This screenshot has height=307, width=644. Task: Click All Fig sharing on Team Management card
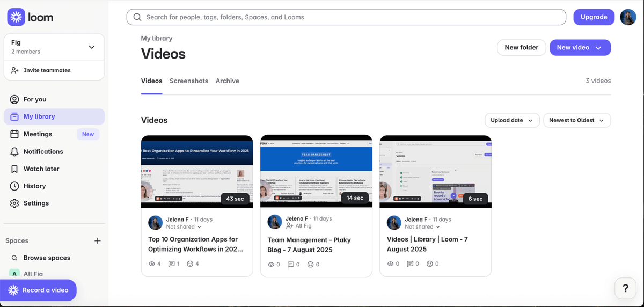click(x=299, y=226)
